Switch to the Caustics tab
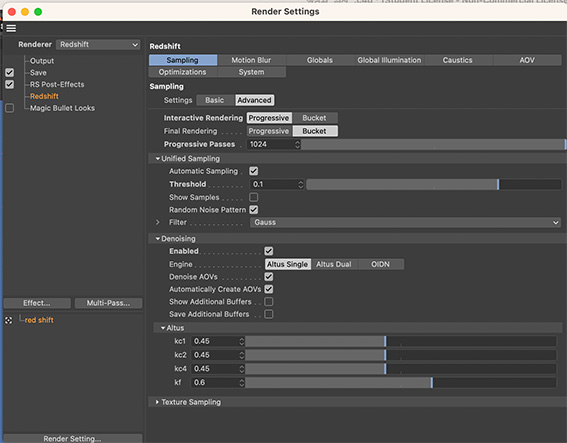The width and height of the screenshot is (567, 443). point(457,60)
